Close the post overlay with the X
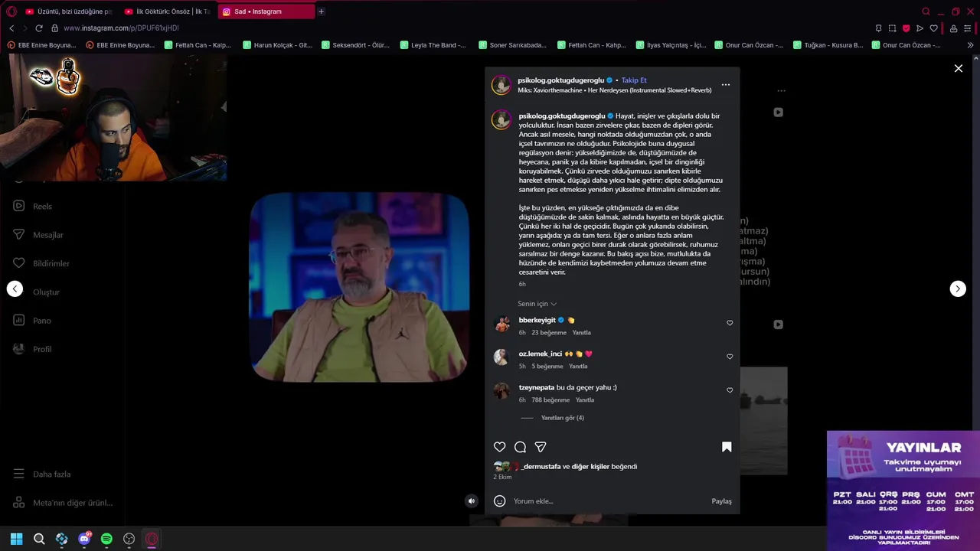980x551 pixels. 958,69
